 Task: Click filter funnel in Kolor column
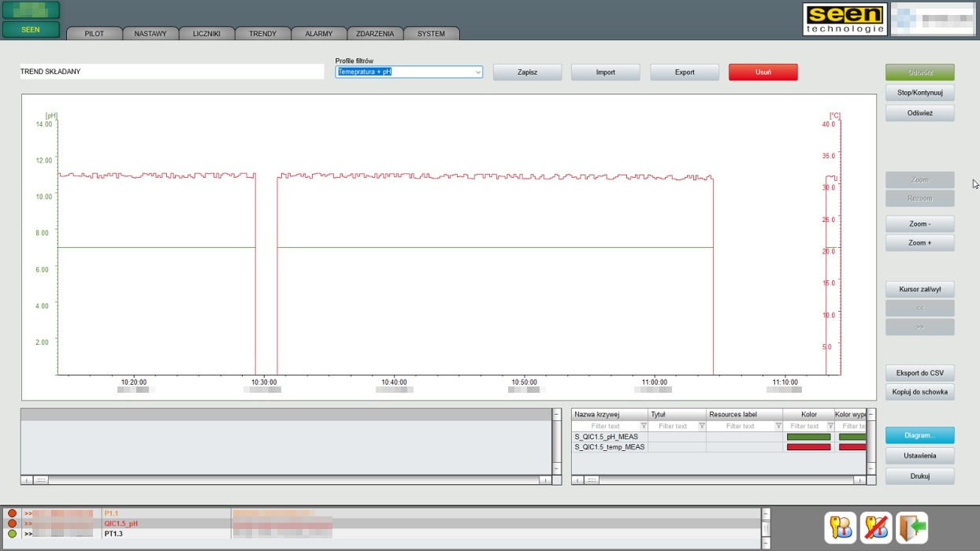pyautogui.click(x=830, y=426)
